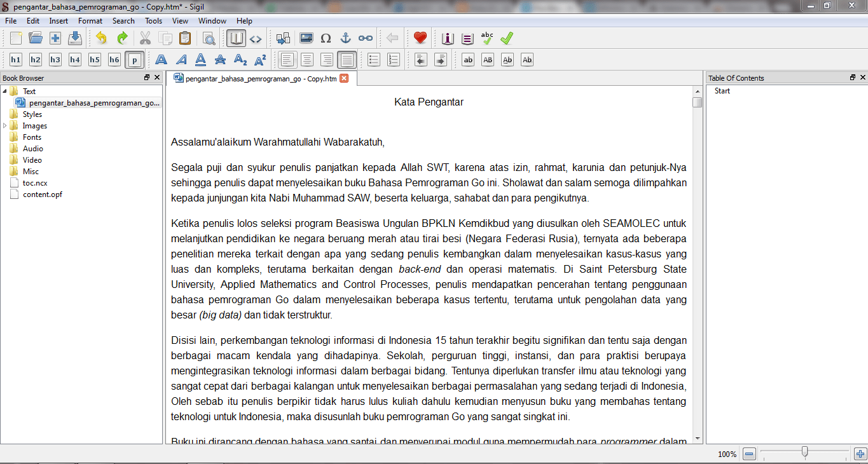Open the Format menu

pos(90,21)
